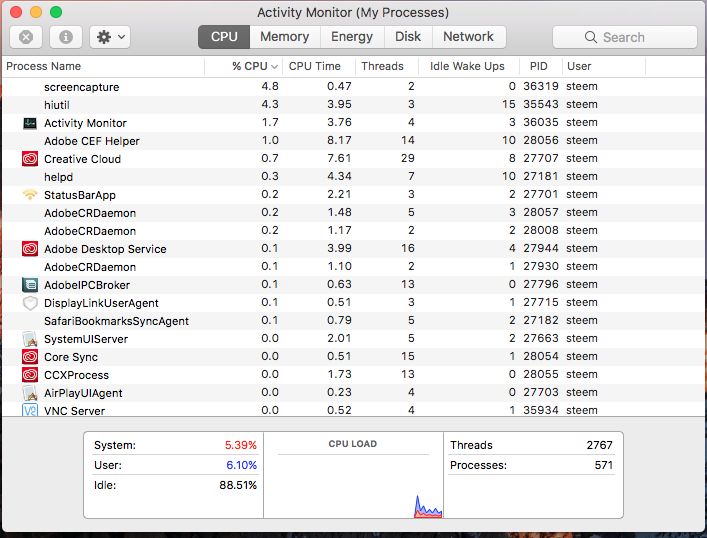The height and width of the screenshot is (538, 707).
Task: Click the VNC Server name text
Action: [x=74, y=411]
